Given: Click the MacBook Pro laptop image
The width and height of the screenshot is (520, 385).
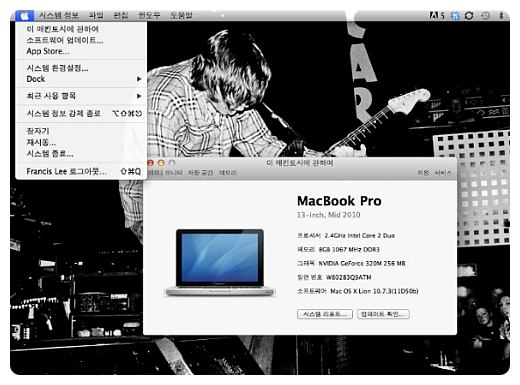Looking at the screenshot, I should pos(220,262).
